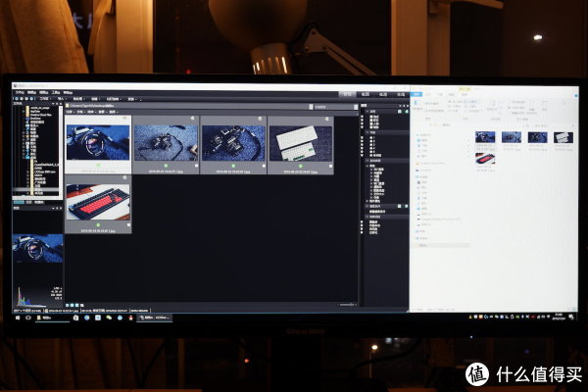This screenshot has width=588, height=392.
Task: Check the box on the camera-with-strap thumbnail
Action: click(x=197, y=165)
